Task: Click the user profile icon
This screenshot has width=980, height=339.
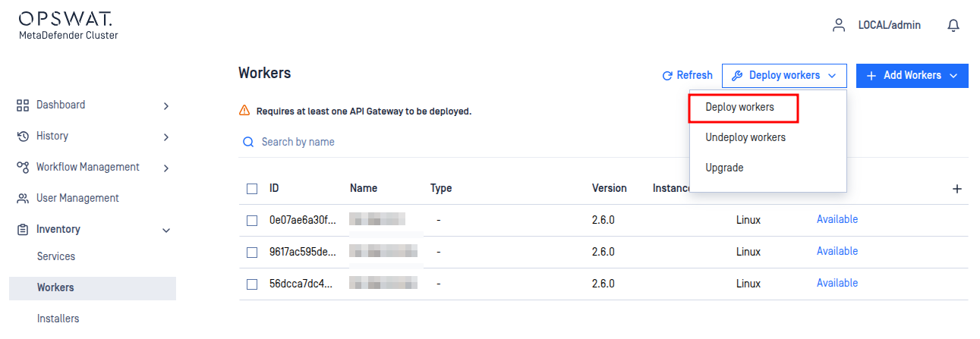Action: click(x=839, y=25)
